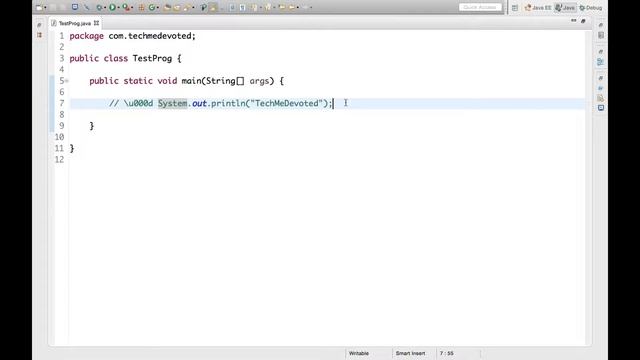Click the Previous Annotation arrow icon

[268, 7]
